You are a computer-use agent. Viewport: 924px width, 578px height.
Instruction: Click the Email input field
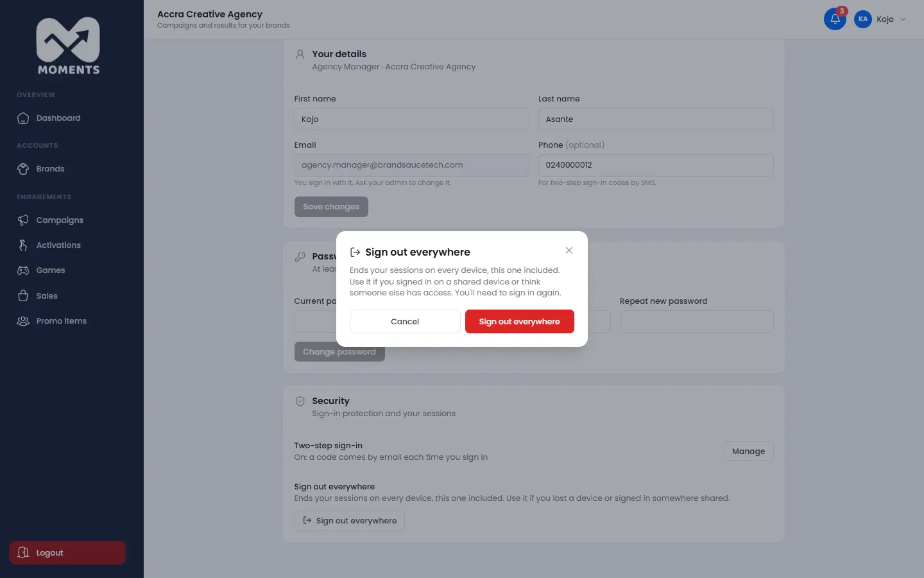click(x=411, y=165)
